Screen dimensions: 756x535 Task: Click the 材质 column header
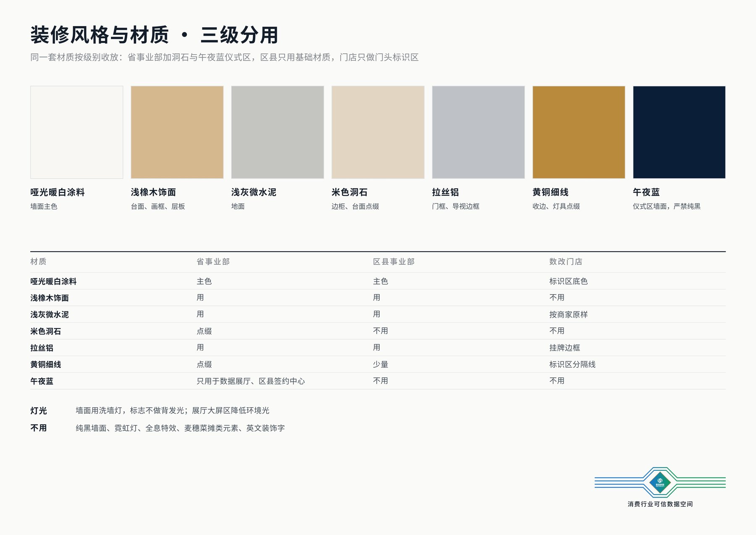pos(38,261)
